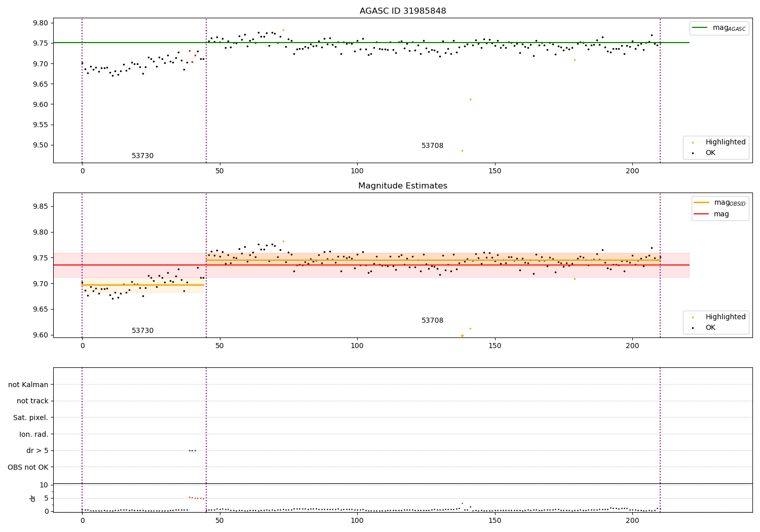Screen dimensions: 760x532
Task: Click the short orange segment for observation 53730
Action: (143, 285)
